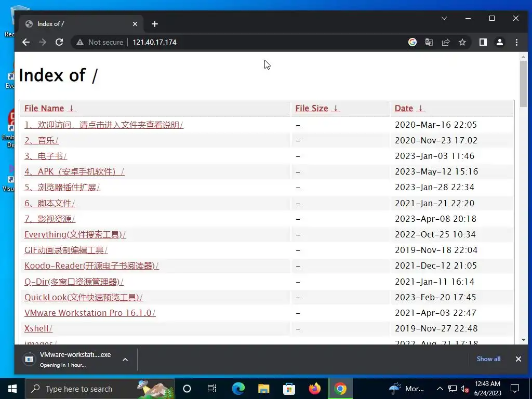Viewport: 532px width, 399px height.
Task: Open the Xshell folder
Action: (38, 328)
